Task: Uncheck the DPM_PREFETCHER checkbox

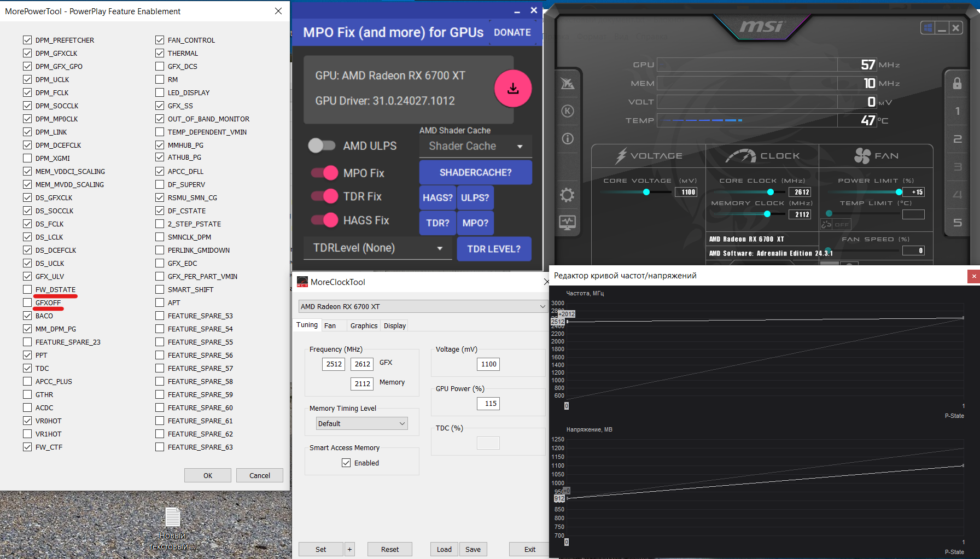Action: tap(27, 40)
